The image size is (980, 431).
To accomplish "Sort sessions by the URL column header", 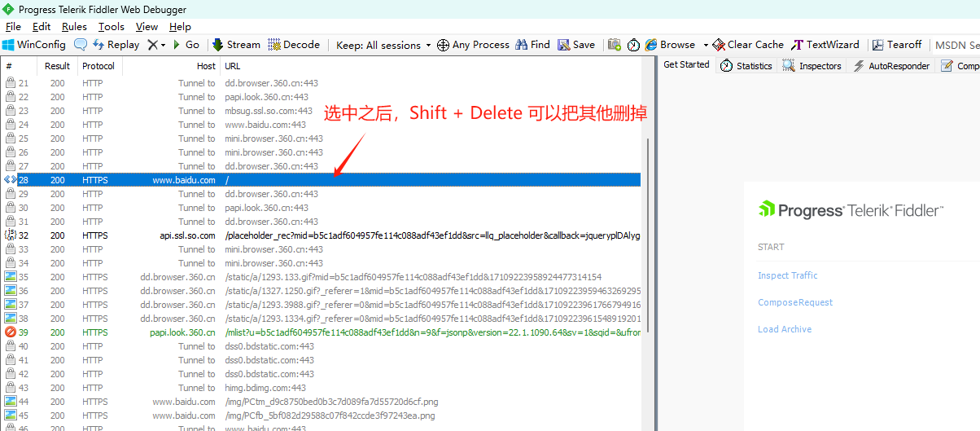I will (431, 66).
